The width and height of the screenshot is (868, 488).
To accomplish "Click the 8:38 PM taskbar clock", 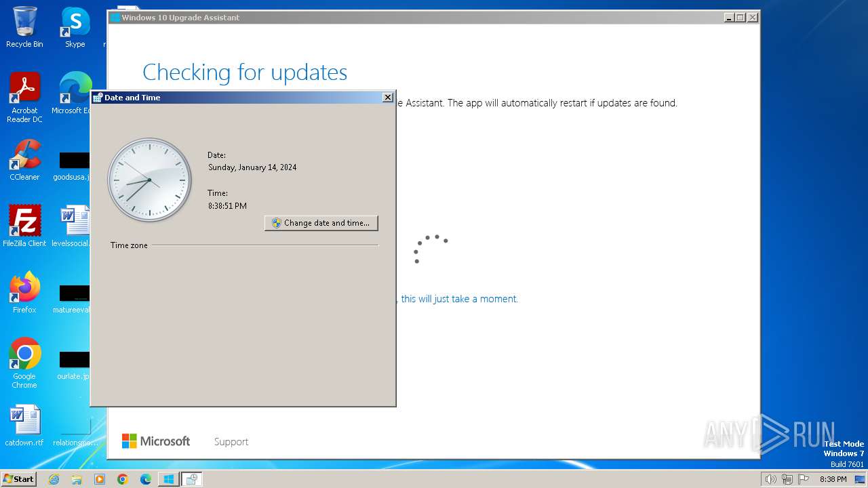I will coord(833,479).
